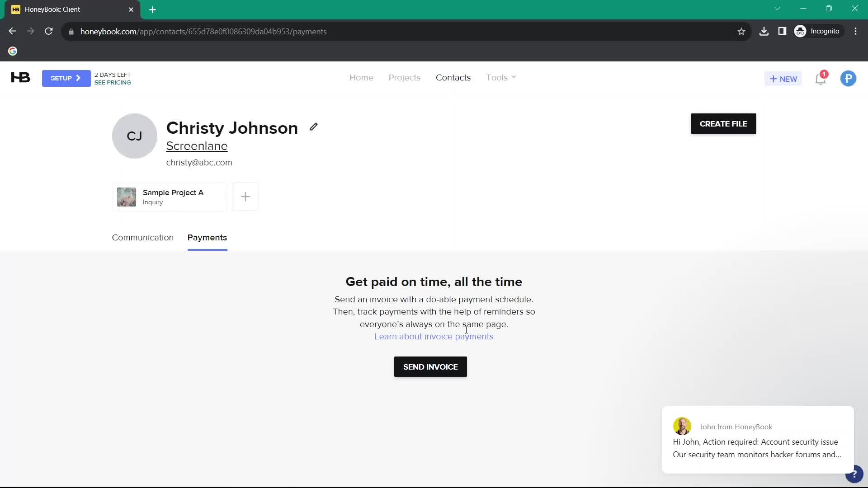868x488 pixels.
Task: Switch to the Communication tab
Action: 143,238
